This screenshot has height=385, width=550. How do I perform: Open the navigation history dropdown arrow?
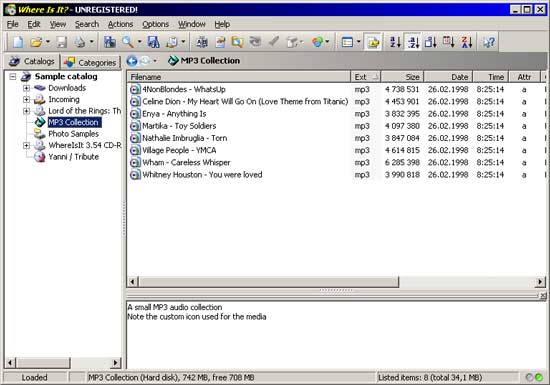tap(155, 61)
